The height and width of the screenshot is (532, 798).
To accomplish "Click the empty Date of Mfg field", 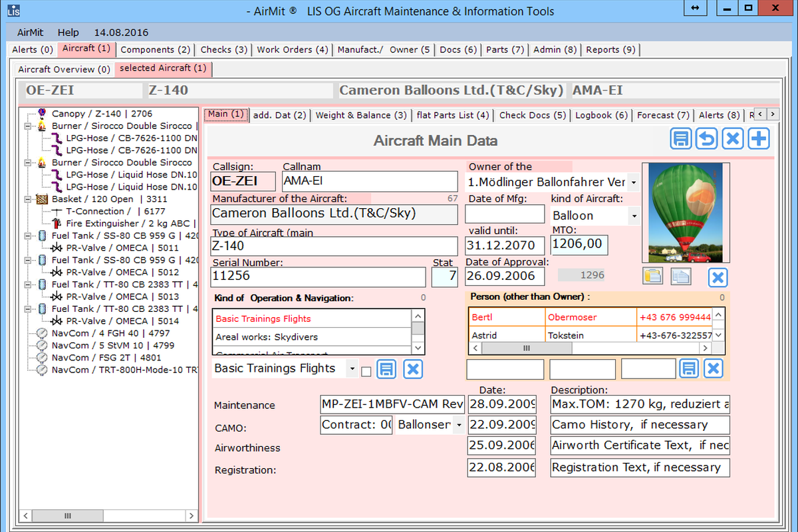I will pos(505,214).
